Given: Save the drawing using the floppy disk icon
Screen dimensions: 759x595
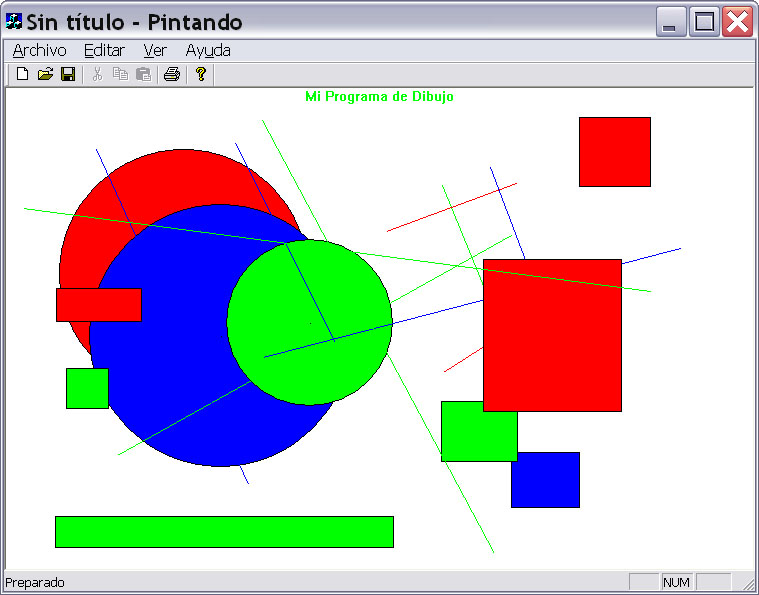Looking at the screenshot, I should coord(68,74).
